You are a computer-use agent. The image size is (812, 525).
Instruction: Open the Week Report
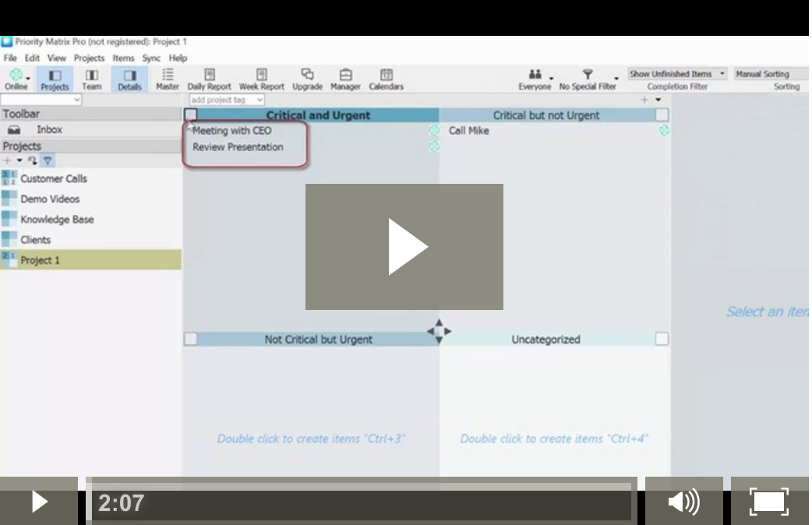point(262,78)
